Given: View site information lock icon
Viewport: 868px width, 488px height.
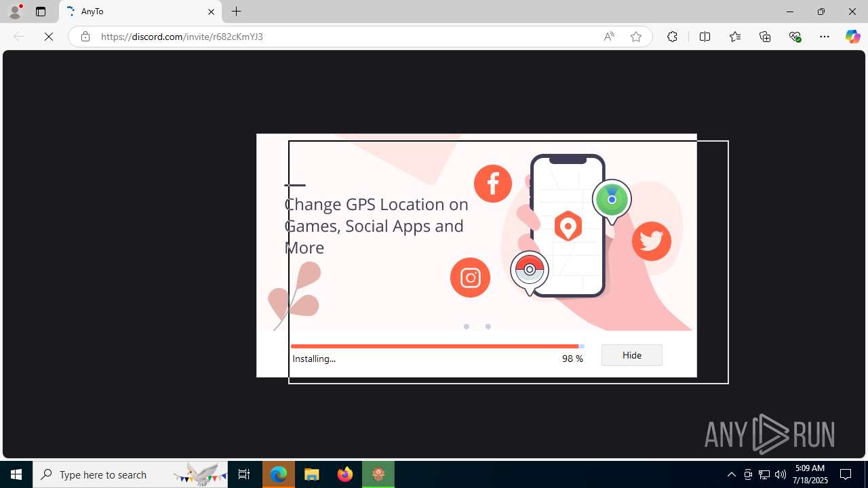Looking at the screenshot, I should 85,37.
